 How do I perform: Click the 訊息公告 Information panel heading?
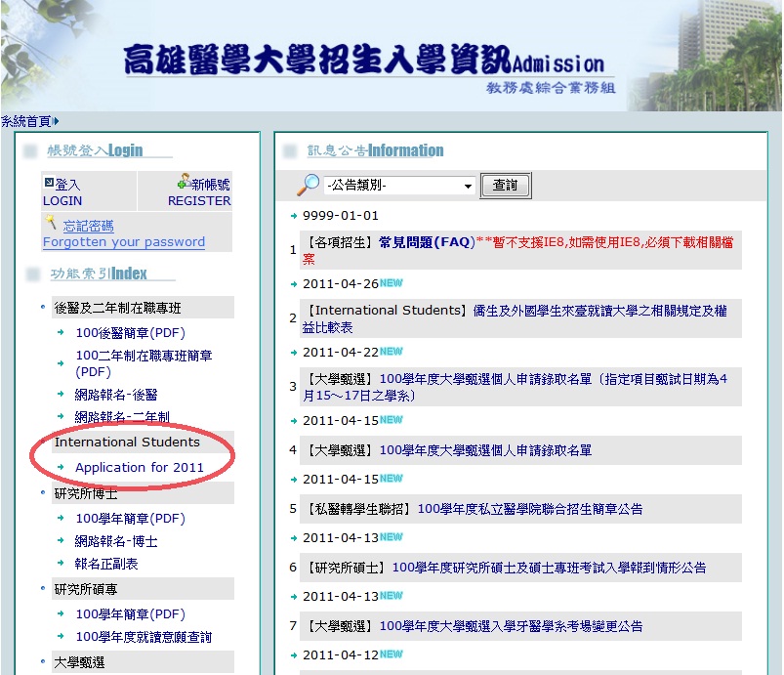click(x=376, y=150)
